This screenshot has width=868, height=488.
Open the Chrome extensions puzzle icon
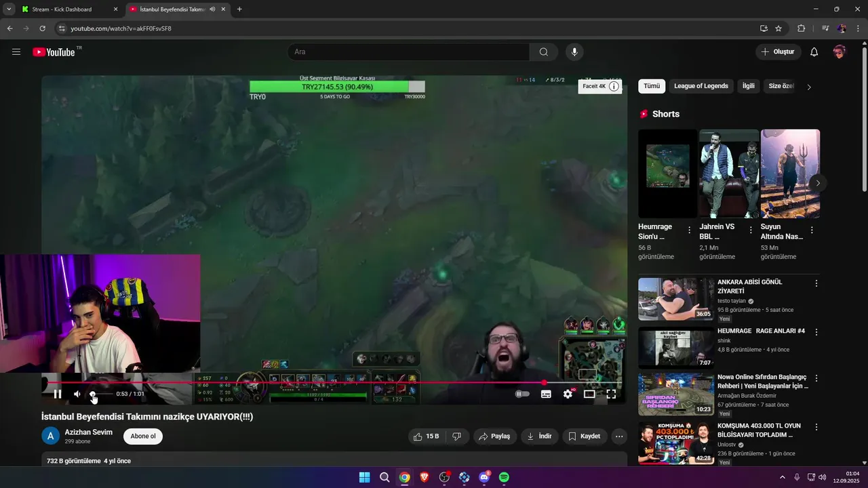point(801,28)
